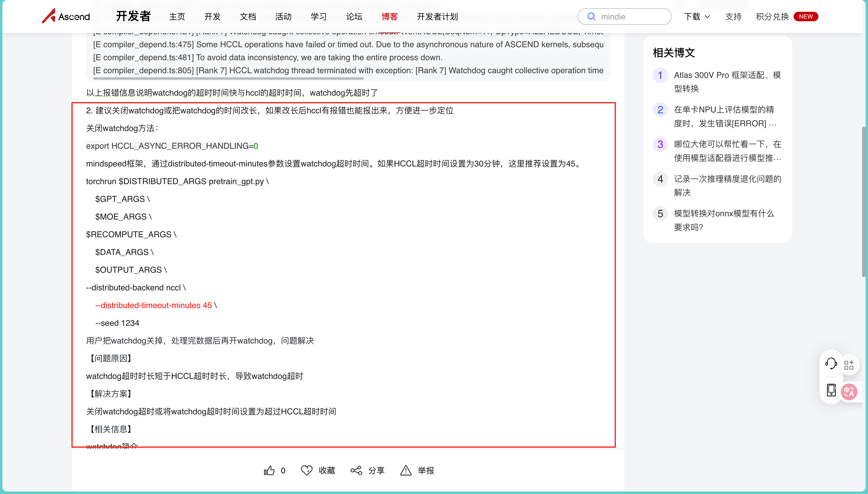Click the grid apps floating icon

[849, 365]
